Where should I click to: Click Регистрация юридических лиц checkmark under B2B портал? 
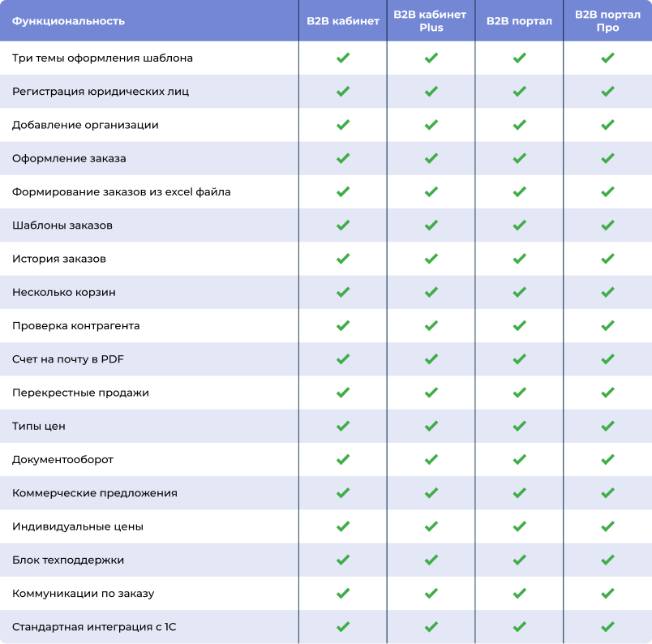(x=519, y=92)
